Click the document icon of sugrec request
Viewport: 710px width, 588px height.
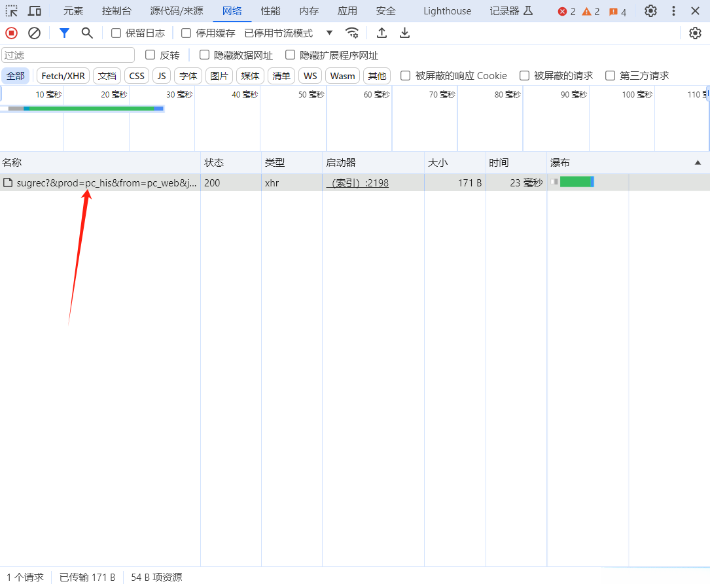(x=7, y=183)
